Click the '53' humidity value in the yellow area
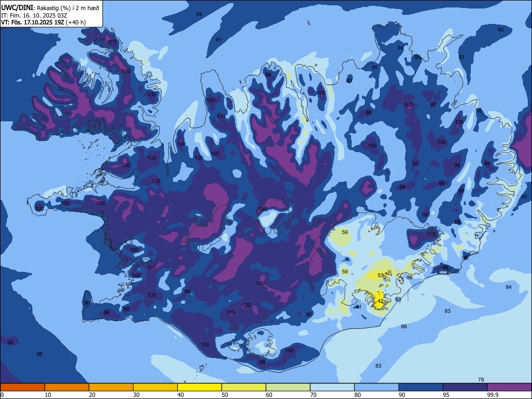 click(x=380, y=276)
